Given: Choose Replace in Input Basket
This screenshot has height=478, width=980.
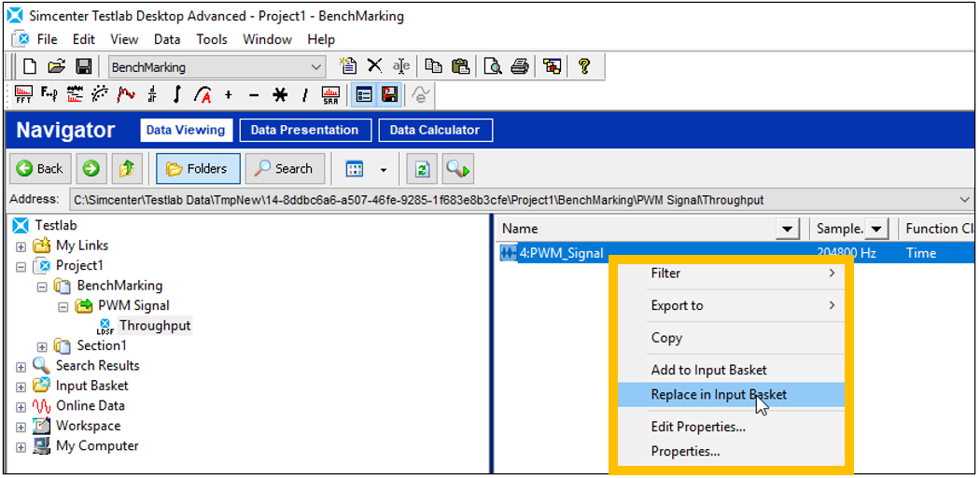Looking at the screenshot, I should (731, 394).
